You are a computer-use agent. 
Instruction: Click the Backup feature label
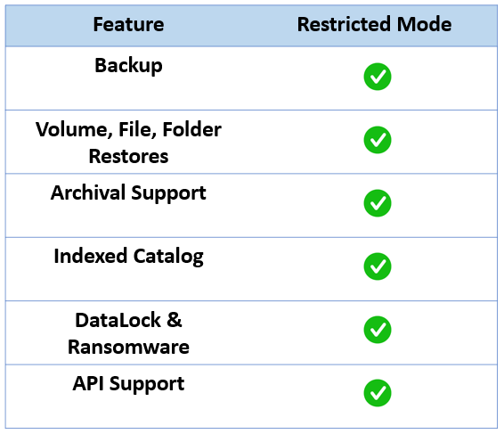(128, 66)
